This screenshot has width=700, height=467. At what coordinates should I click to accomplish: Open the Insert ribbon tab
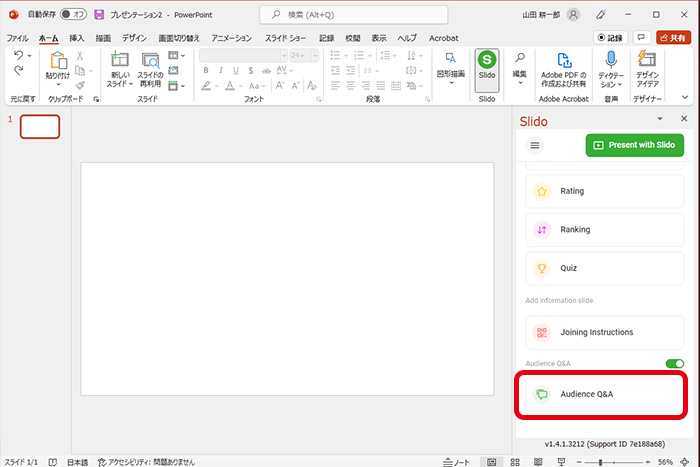77,38
